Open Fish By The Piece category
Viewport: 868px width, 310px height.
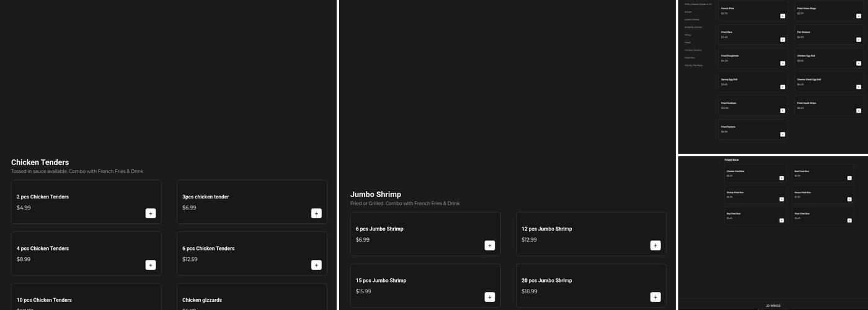pos(693,65)
